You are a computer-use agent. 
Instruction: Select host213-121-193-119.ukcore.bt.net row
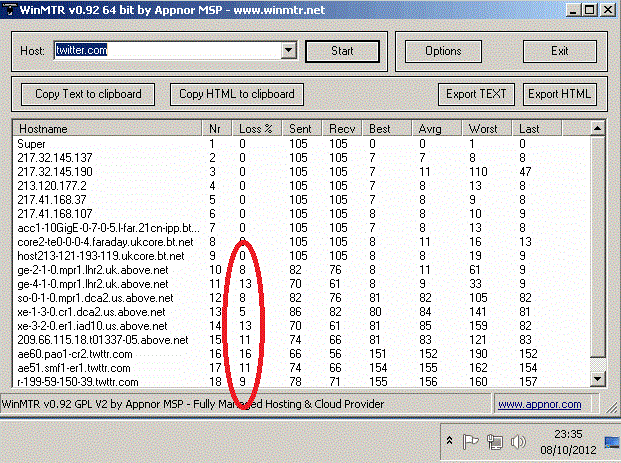pyautogui.click(x=301, y=256)
